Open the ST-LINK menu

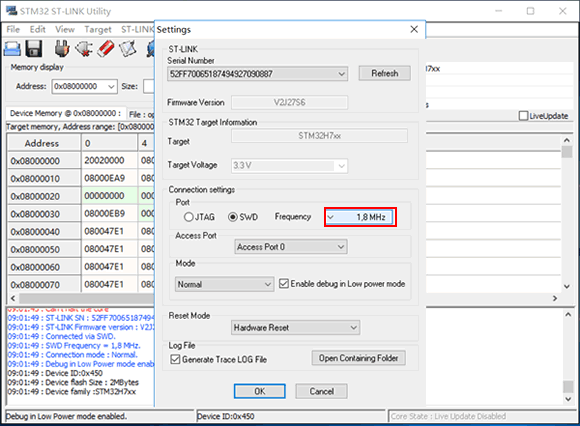(x=137, y=29)
